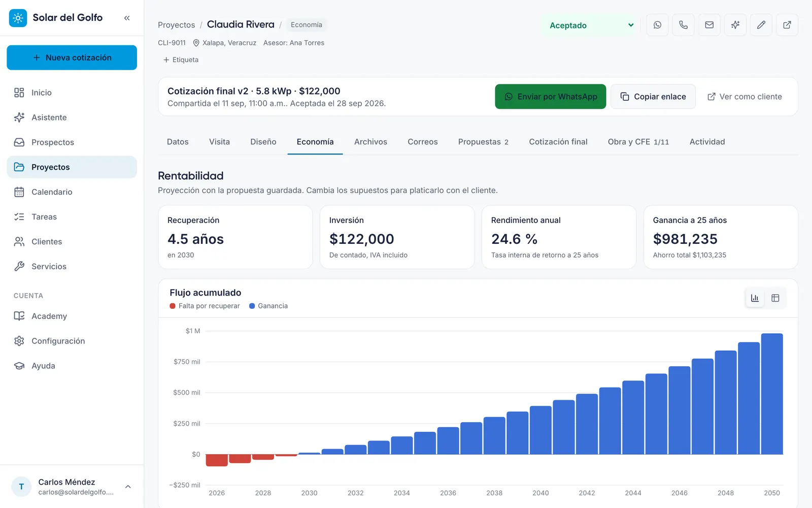Click Proyectos breadcrumb link
Screen dimensions: 812x508
pos(176,25)
